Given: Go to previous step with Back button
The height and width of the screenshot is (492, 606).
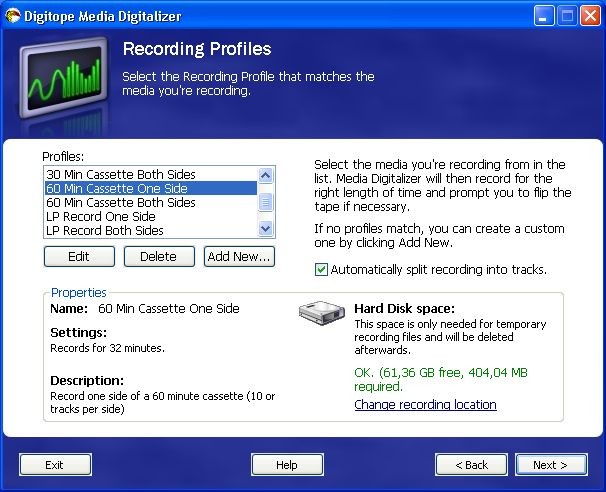Looking at the screenshot, I should coord(472,465).
